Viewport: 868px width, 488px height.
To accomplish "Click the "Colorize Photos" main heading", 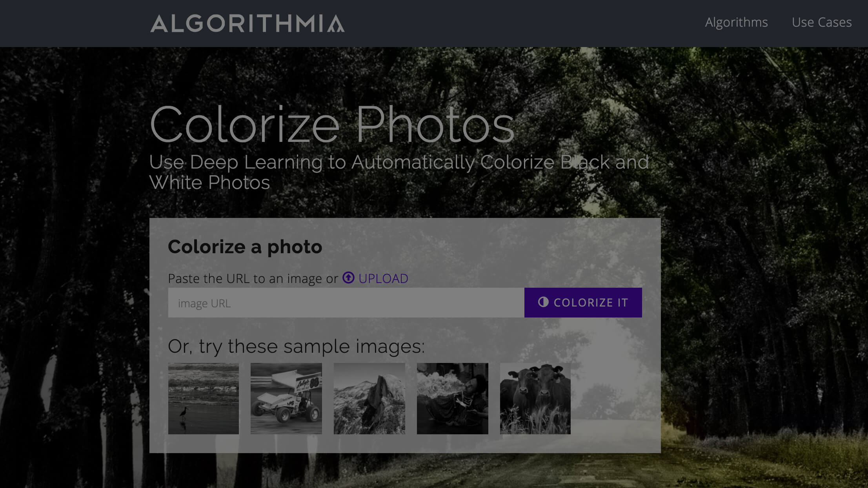I will (331, 125).
